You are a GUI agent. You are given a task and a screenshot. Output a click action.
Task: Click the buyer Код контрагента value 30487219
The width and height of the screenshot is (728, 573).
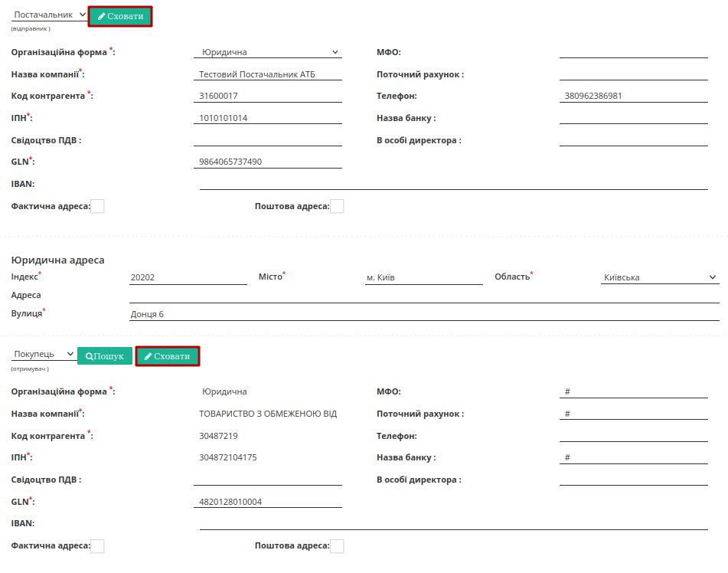point(218,436)
